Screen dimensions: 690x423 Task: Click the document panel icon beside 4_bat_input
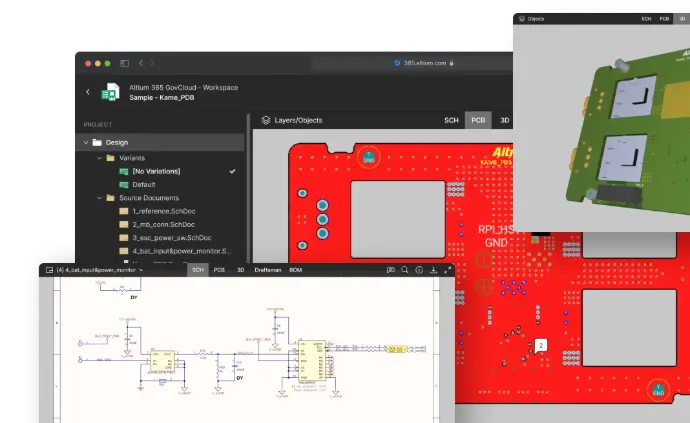49,270
